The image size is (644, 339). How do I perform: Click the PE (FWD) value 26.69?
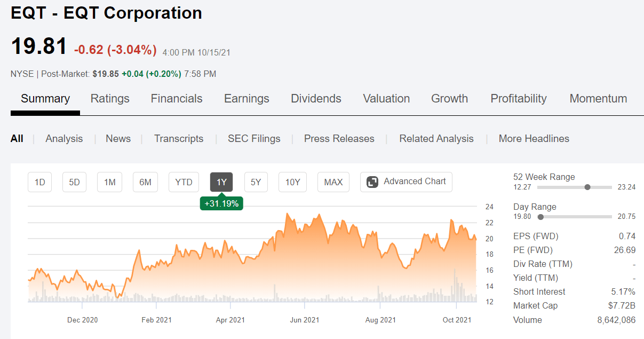pyautogui.click(x=625, y=250)
